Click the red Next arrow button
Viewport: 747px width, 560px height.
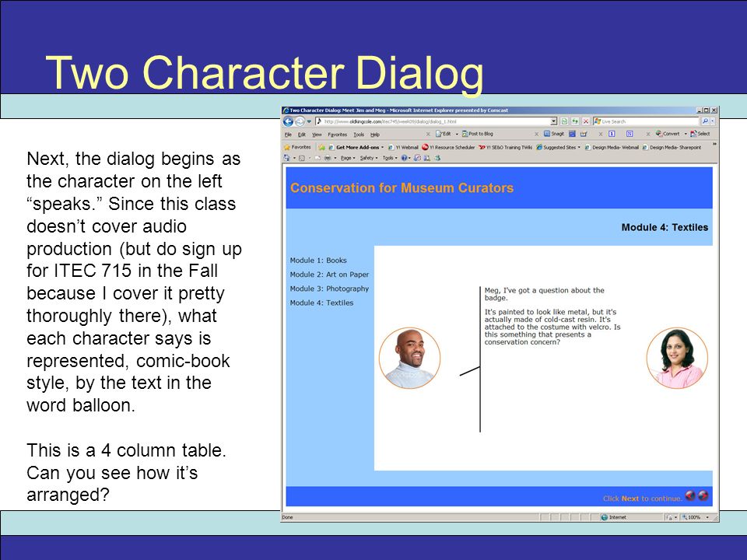(703, 496)
